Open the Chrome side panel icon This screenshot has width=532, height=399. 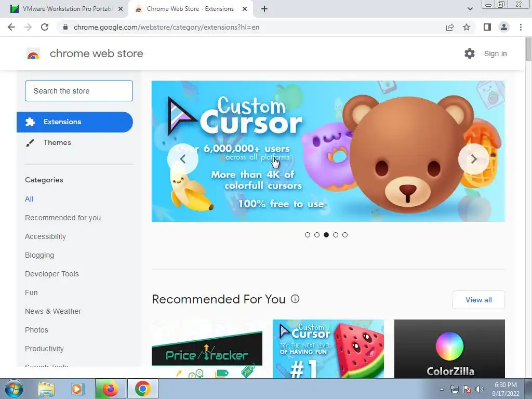coord(487,27)
